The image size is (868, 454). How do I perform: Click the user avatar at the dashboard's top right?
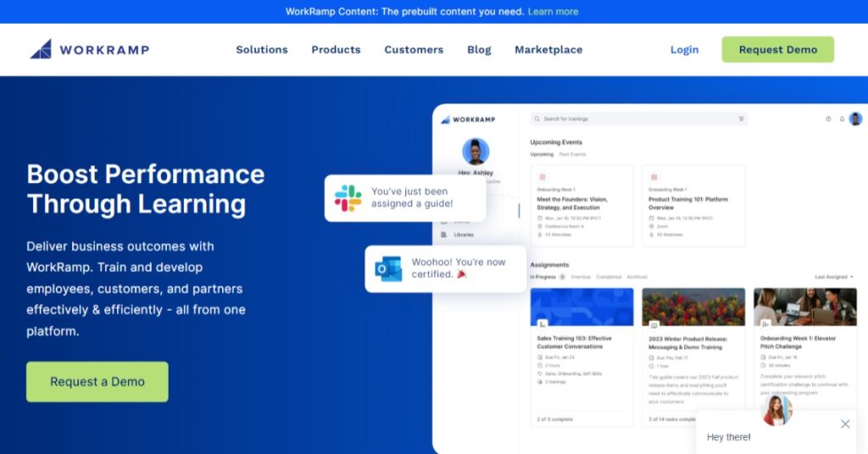coord(856,119)
